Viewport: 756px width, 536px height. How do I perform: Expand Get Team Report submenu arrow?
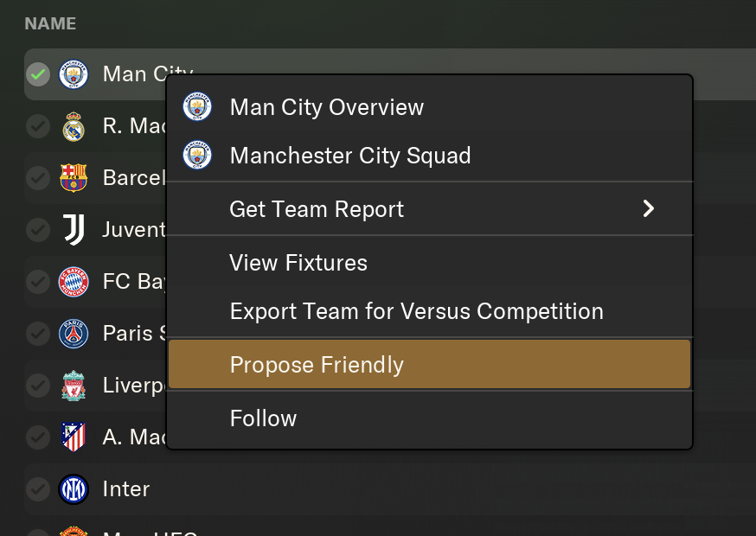649,208
